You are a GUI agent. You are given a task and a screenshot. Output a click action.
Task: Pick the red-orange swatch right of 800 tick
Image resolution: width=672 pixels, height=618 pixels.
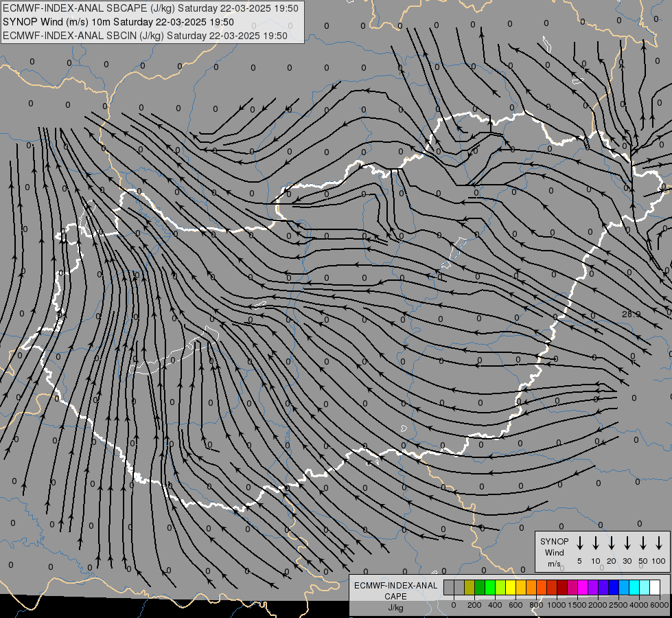click(x=542, y=587)
